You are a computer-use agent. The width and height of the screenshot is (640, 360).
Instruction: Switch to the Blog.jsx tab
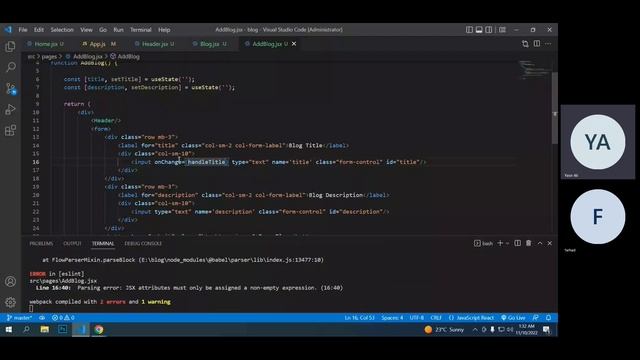(x=210, y=44)
